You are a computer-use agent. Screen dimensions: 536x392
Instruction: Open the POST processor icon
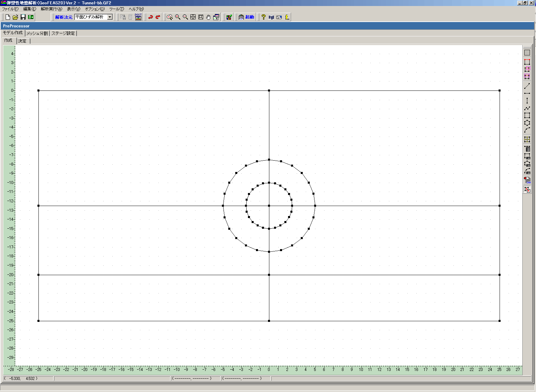138,17
